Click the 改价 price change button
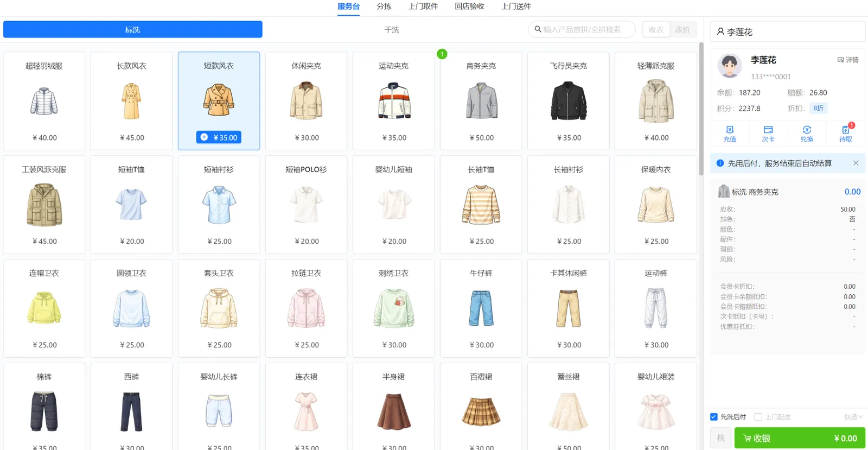Image resolution: width=868 pixels, height=450 pixels. pos(682,29)
